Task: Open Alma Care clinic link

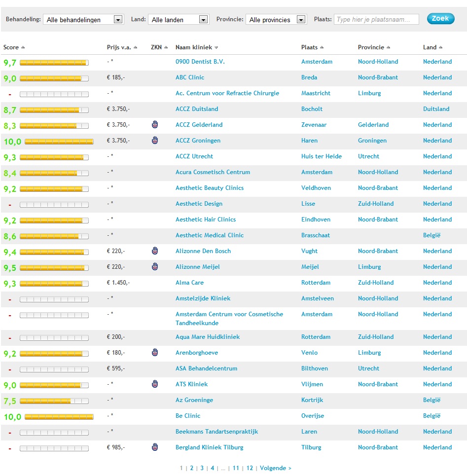Action: point(189,283)
